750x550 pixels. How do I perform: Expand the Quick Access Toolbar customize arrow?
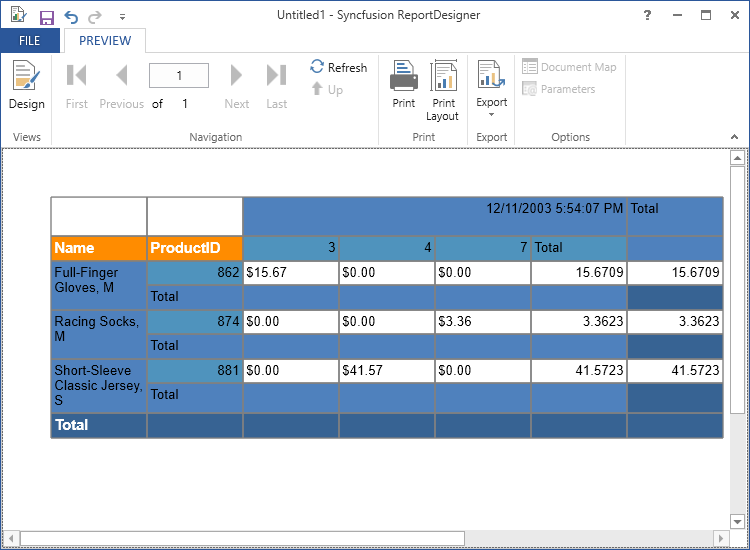[122, 17]
